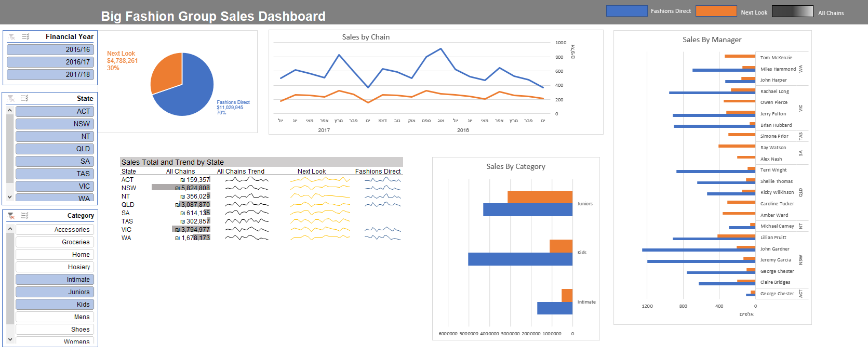Click the TAS total value 302,857
868x355 pixels.
[195, 221]
